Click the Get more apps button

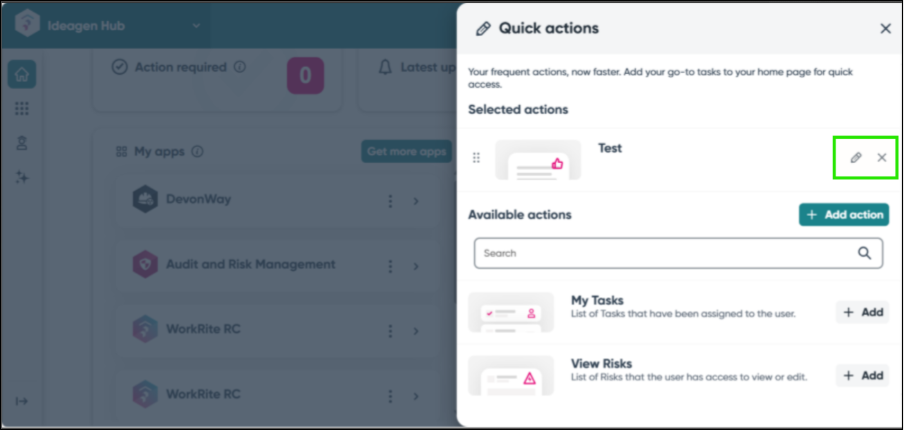pyautogui.click(x=406, y=152)
